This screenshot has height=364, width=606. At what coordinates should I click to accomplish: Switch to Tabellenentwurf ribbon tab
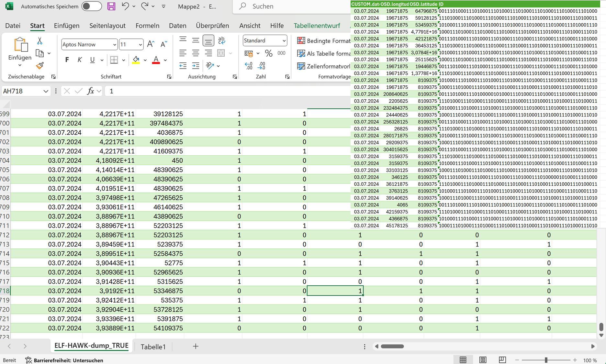pyautogui.click(x=317, y=26)
